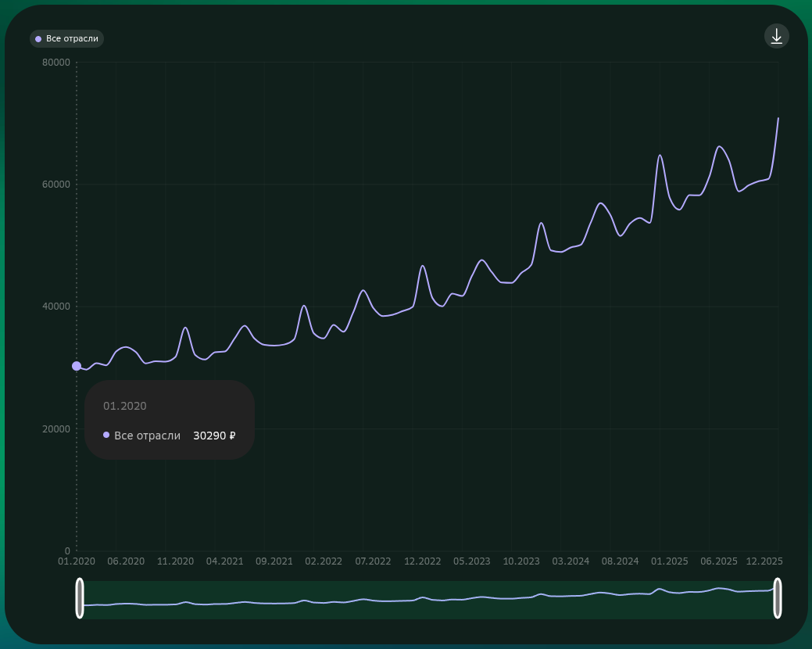This screenshot has width=812, height=649.
Task: Click the 20000 y-axis label
Action: point(56,428)
